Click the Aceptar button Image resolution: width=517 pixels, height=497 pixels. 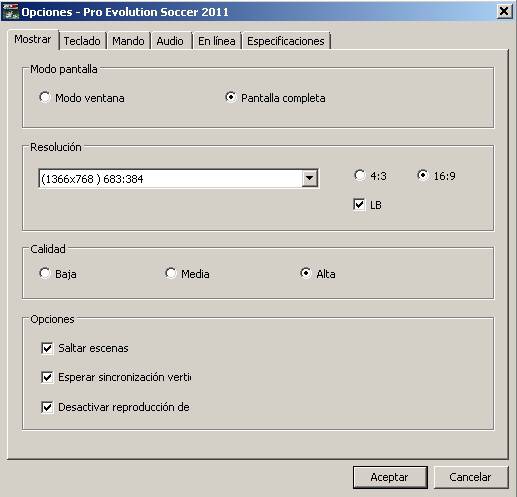[x=390, y=477]
